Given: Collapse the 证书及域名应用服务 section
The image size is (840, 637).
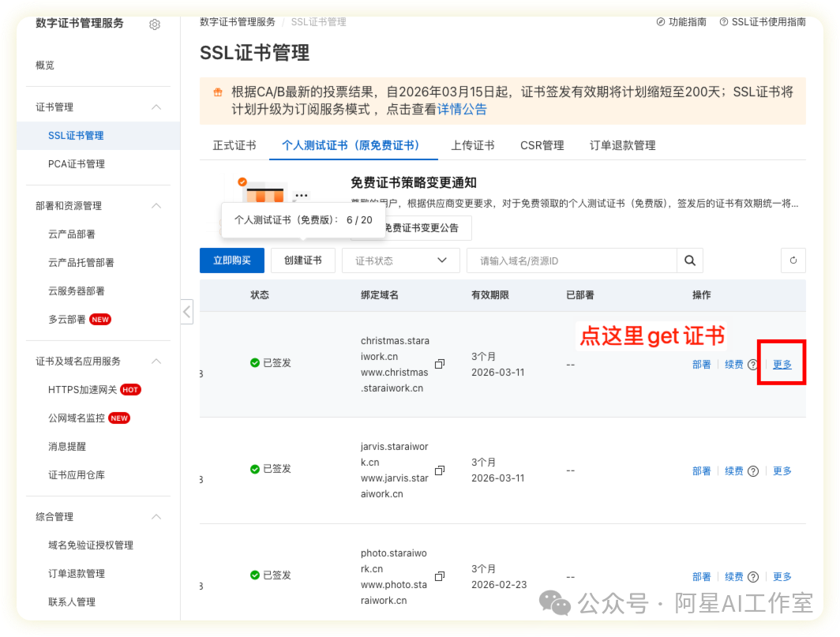Looking at the screenshot, I should (x=156, y=362).
